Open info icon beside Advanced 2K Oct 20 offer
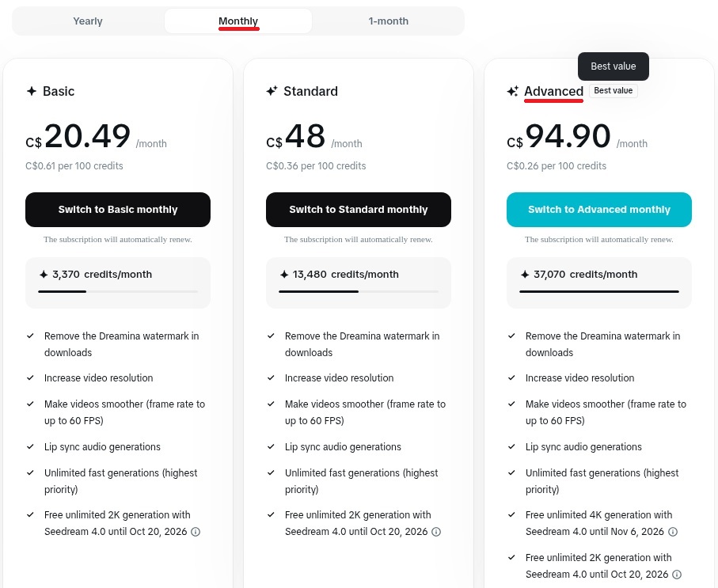718x588 pixels. pyautogui.click(x=677, y=575)
